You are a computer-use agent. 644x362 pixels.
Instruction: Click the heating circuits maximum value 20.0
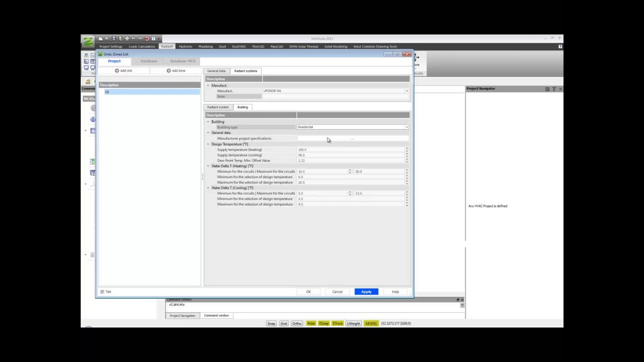pos(379,171)
